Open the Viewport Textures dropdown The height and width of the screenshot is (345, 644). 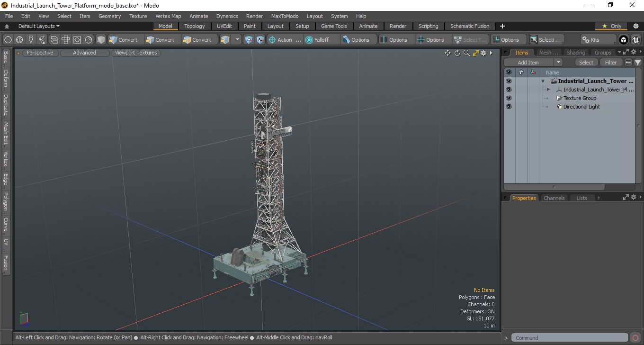click(136, 53)
